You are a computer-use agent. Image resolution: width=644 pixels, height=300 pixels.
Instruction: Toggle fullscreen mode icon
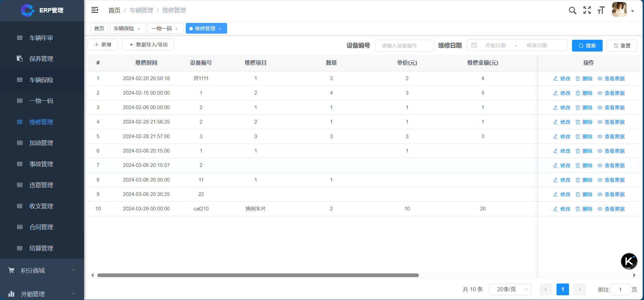(x=587, y=10)
